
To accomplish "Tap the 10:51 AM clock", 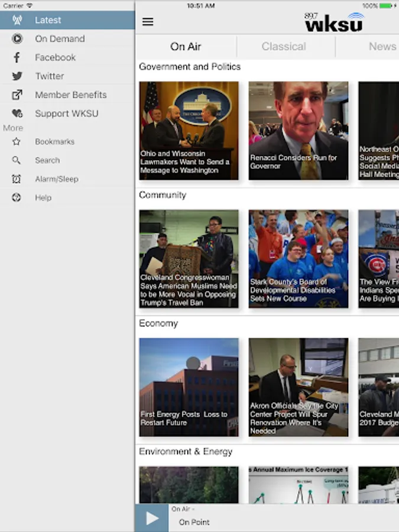I will click(x=200, y=6).
